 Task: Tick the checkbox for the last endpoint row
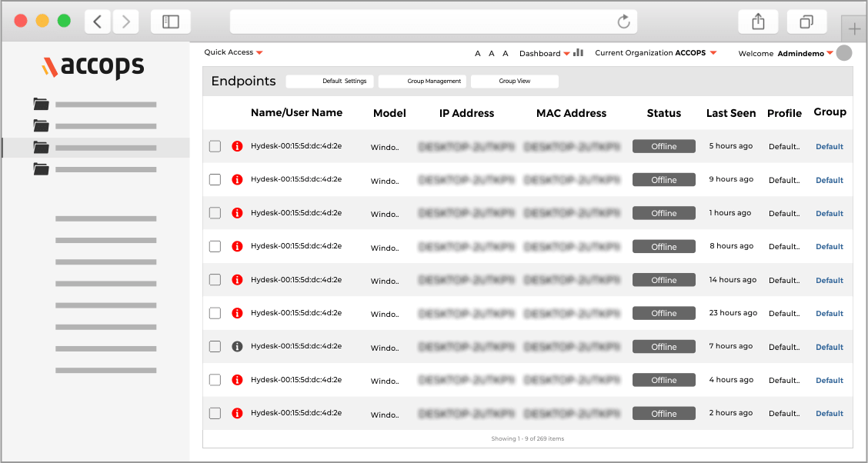tap(215, 413)
